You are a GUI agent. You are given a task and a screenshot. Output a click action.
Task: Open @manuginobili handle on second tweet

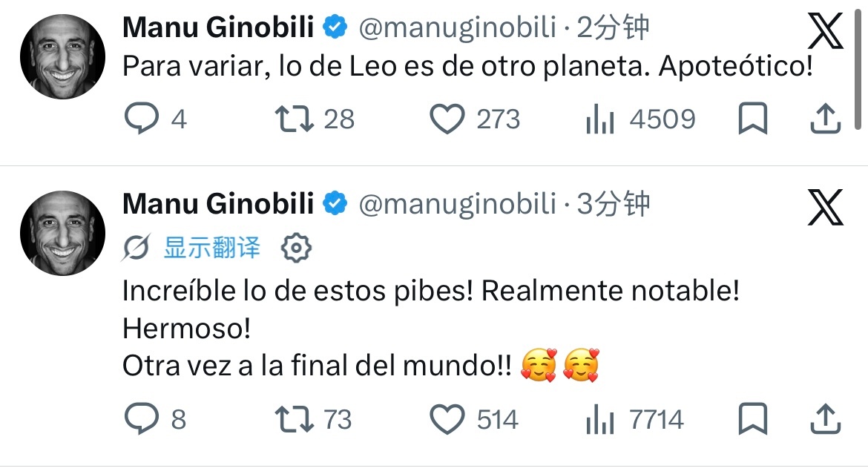pyautogui.click(x=457, y=204)
